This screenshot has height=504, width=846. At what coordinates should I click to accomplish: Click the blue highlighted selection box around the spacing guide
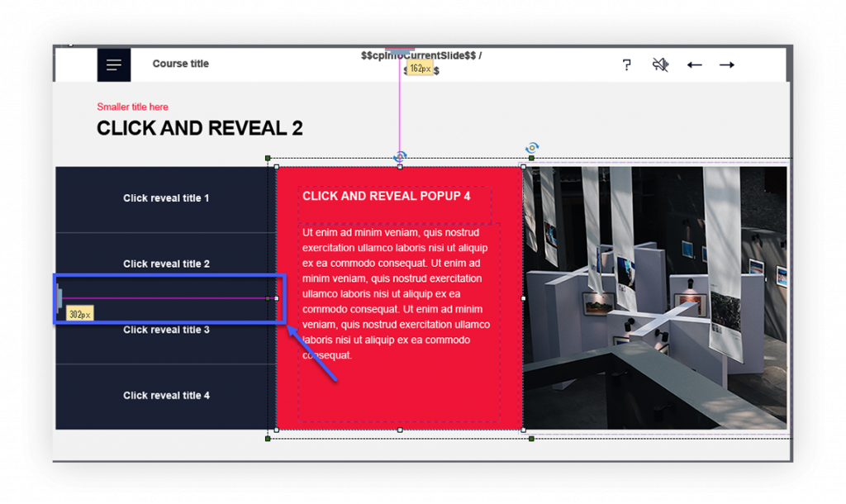click(x=169, y=299)
